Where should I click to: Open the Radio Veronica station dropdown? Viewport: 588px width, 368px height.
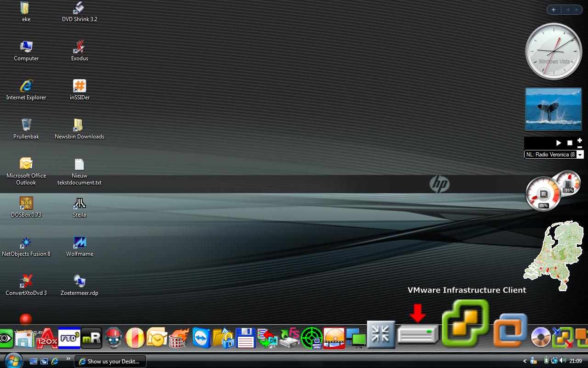click(580, 155)
